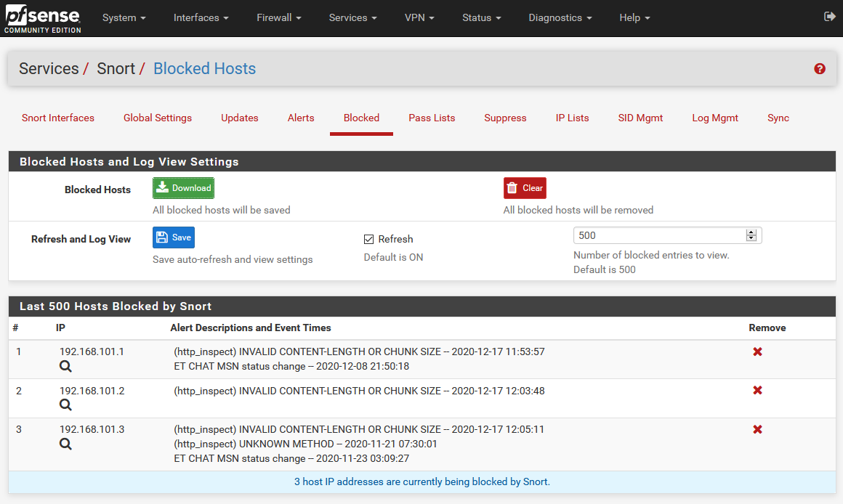Remove blocked host 192.168.101.1

click(x=757, y=352)
